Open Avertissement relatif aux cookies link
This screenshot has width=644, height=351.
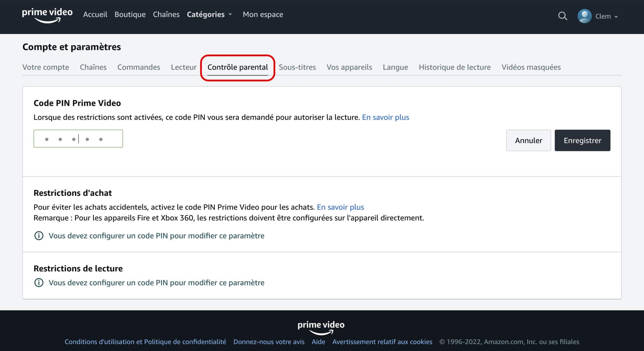(x=382, y=342)
